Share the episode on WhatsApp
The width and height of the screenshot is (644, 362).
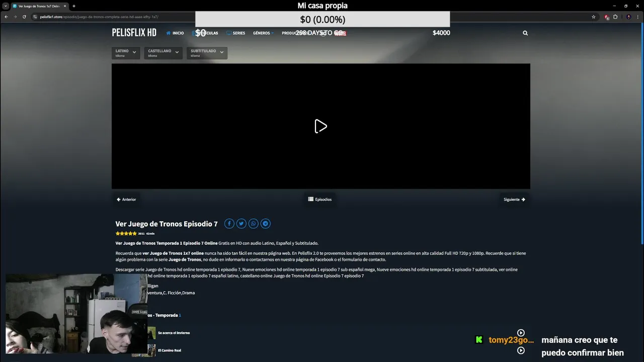[x=253, y=224]
